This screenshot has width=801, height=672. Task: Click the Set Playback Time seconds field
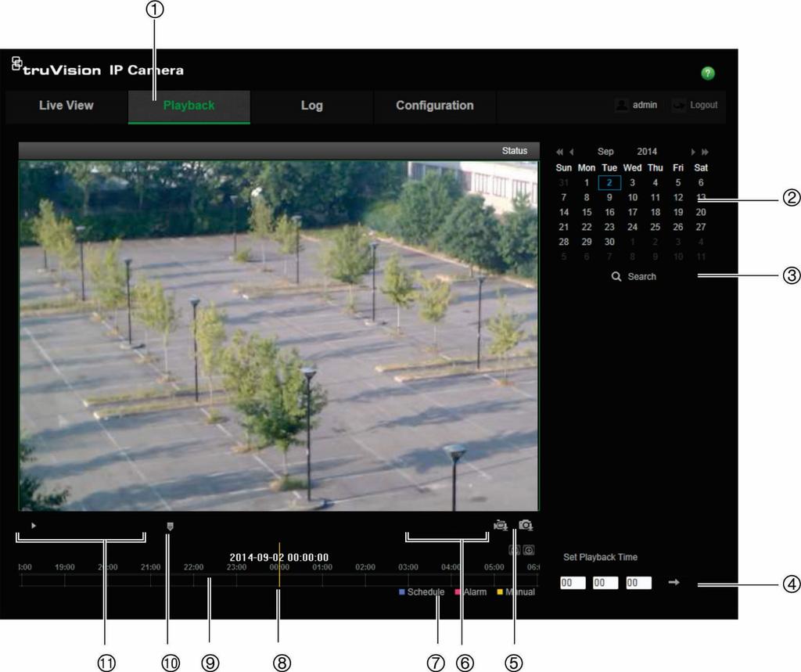(x=638, y=583)
